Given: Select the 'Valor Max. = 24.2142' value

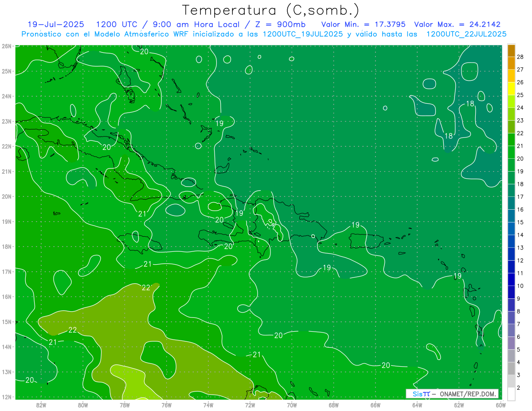Looking at the screenshot, I should (457, 24).
